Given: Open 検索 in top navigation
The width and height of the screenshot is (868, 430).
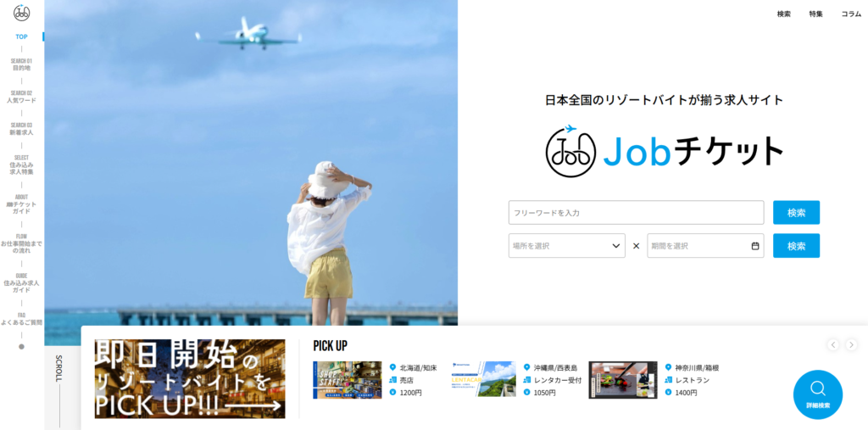Looking at the screenshot, I should coord(784,14).
